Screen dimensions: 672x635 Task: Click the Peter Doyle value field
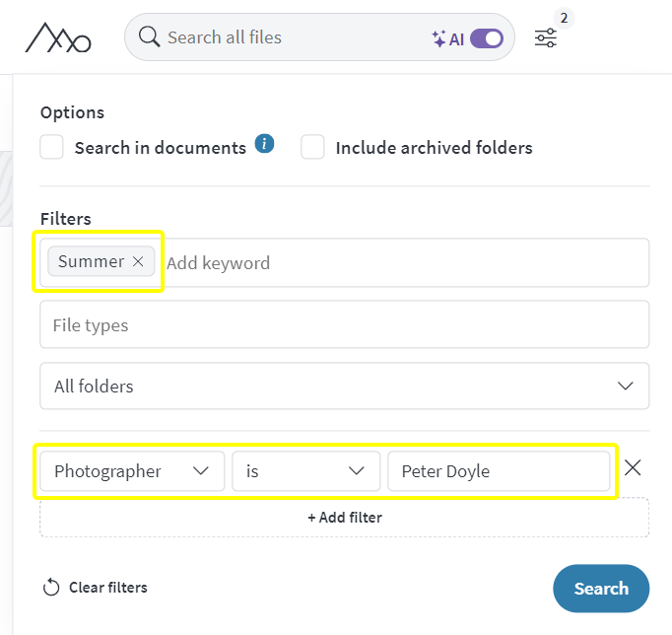[x=499, y=470]
